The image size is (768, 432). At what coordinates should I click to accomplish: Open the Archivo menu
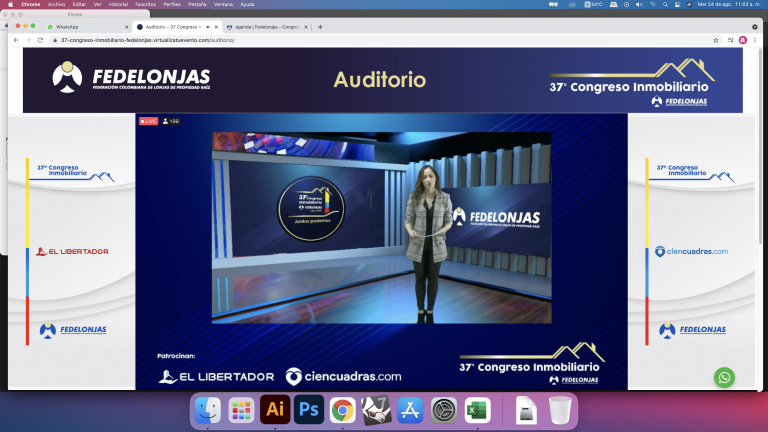click(x=56, y=4)
